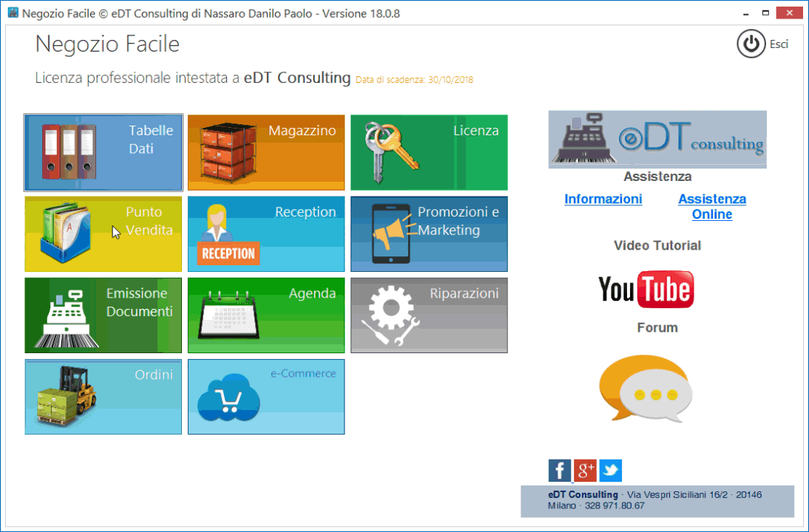Click the 'Video Tutorial' heading

(x=657, y=245)
